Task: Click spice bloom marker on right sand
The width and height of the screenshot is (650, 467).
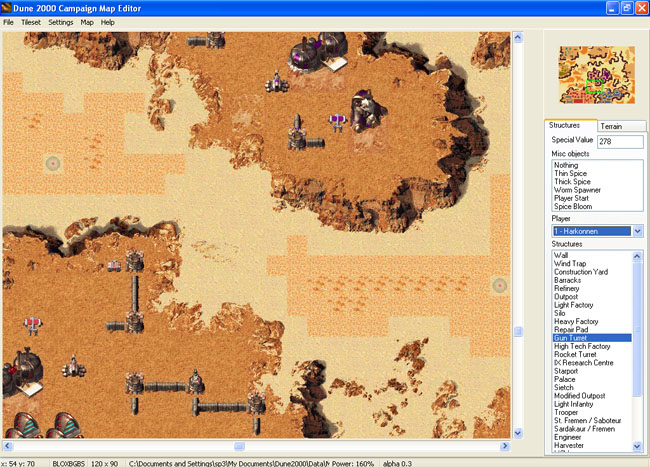Action: pyautogui.click(x=500, y=286)
